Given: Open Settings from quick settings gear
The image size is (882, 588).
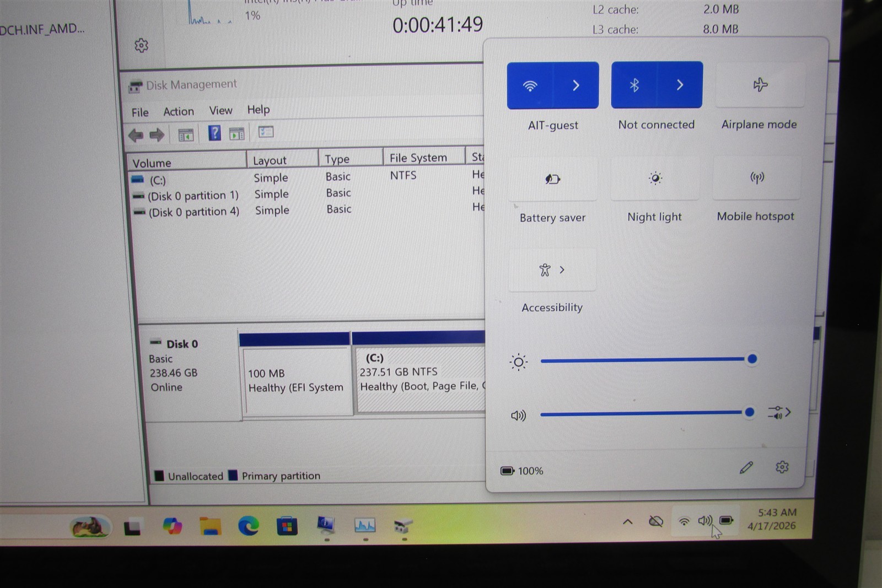Looking at the screenshot, I should 782,467.
